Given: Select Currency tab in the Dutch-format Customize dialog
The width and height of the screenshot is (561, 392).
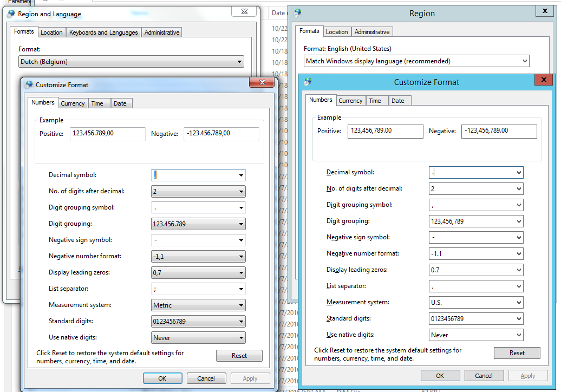Looking at the screenshot, I should tap(73, 103).
